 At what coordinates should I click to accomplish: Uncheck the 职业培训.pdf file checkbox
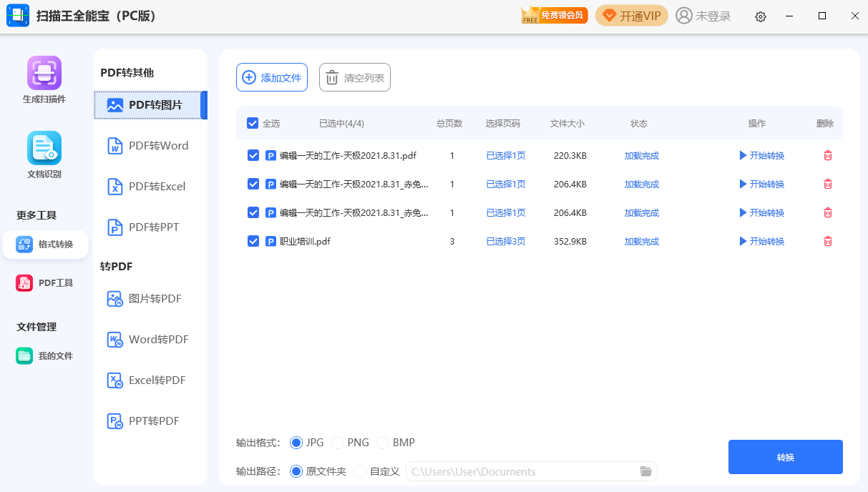pyautogui.click(x=253, y=241)
